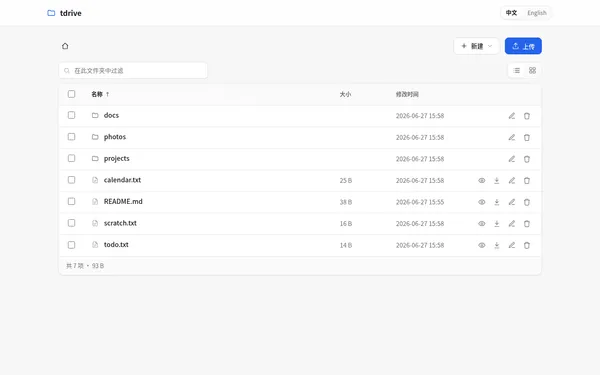
Task: Sort by the 大小 column header
Action: 345,94
